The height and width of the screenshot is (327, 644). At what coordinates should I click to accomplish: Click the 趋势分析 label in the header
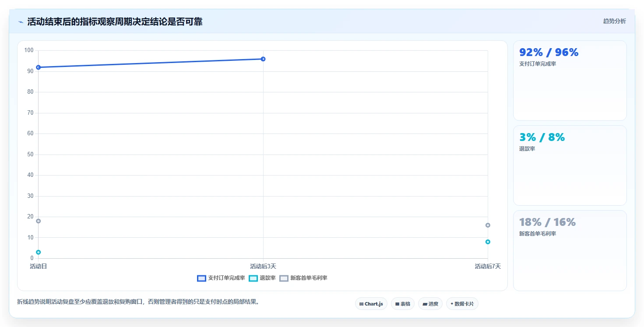(x=614, y=21)
